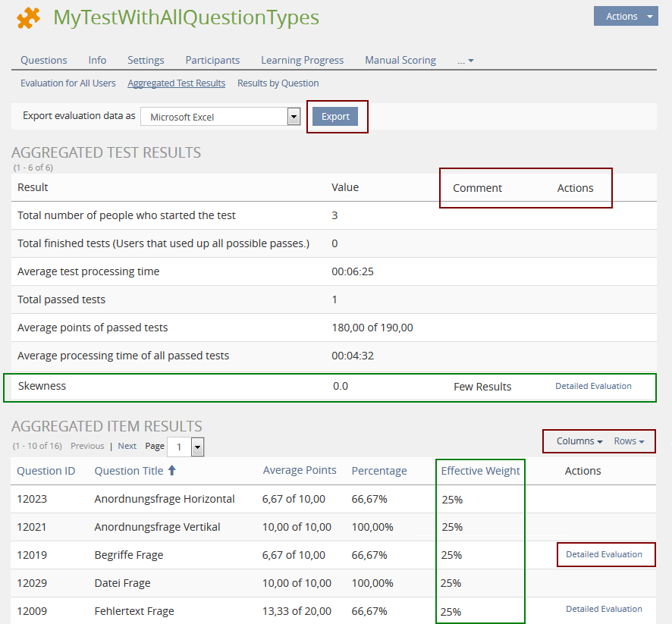The image size is (672, 624).
Task: Click the Question Title sort arrow
Action: pos(171,471)
